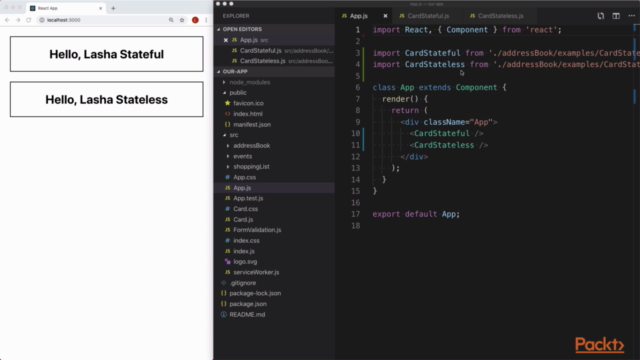Click the browser back arrow
This screenshot has width=640, height=360.
coord(7,20)
